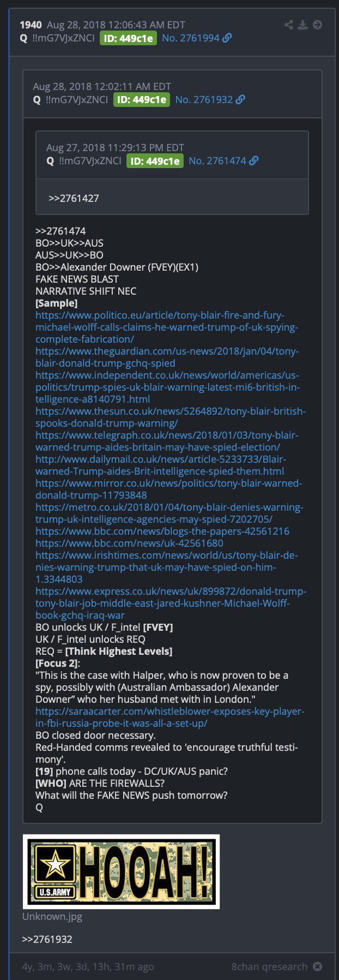
Task: Click link icon beside No. 2761932
Action: [x=240, y=99]
